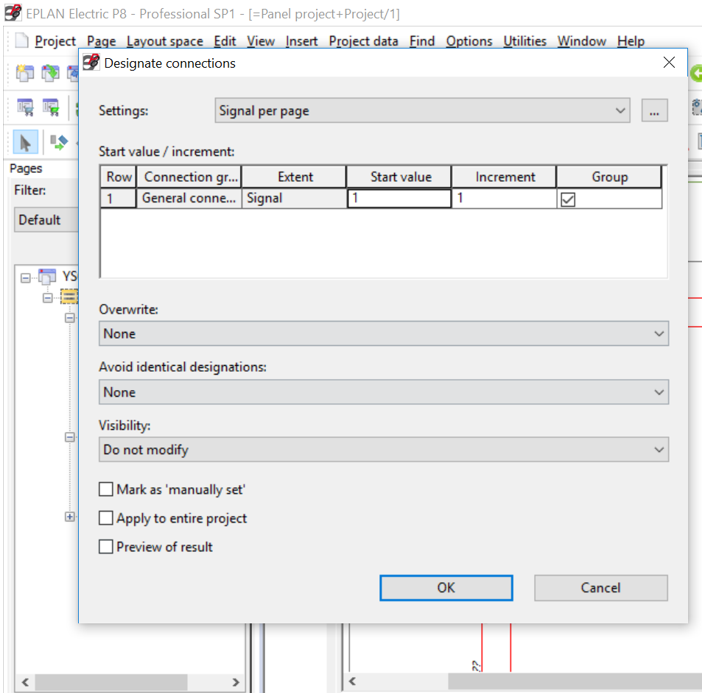The width and height of the screenshot is (705, 693).
Task: Enable Preview of result checkbox
Action: coord(106,546)
